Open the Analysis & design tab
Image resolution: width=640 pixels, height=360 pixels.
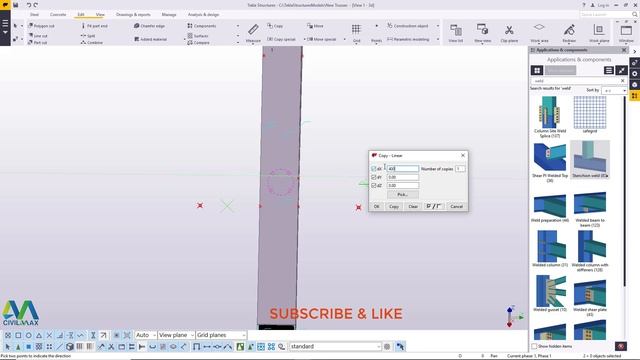(203, 14)
